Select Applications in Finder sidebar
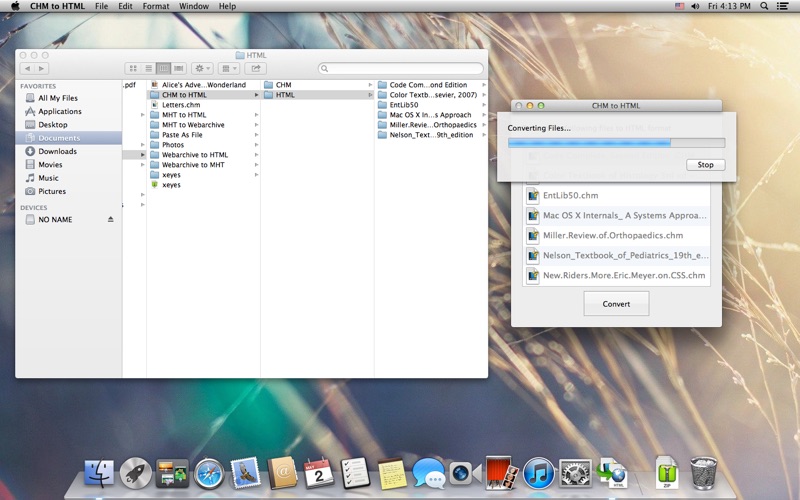Image resolution: width=800 pixels, height=500 pixels. (x=68, y=111)
